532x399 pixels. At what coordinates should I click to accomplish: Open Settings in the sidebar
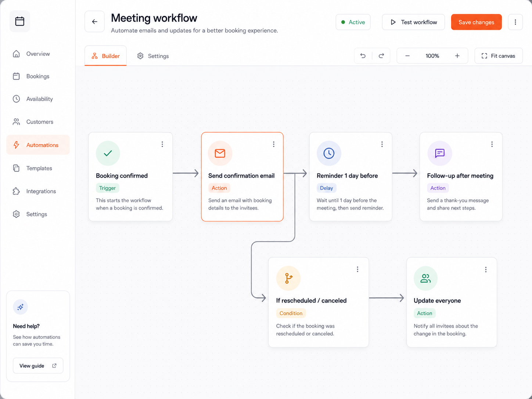38,214
